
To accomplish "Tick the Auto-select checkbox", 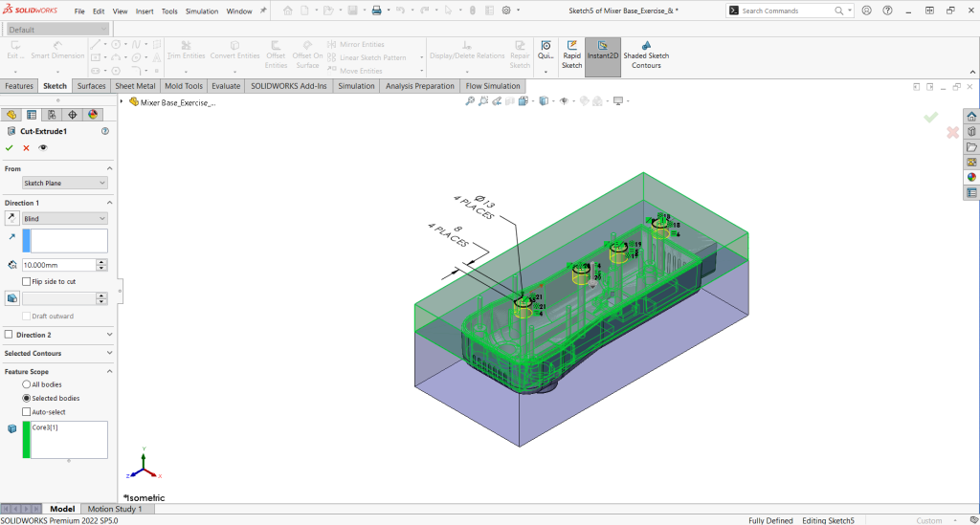I will pos(26,412).
